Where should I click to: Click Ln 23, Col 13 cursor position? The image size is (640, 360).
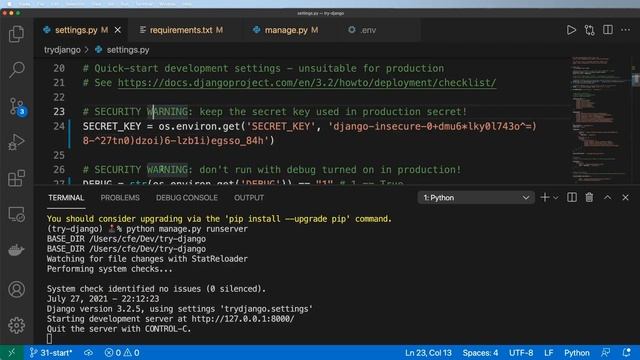(x=428, y=353)
